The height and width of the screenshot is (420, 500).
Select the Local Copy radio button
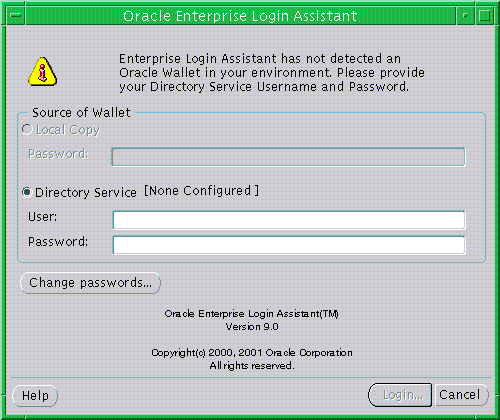click(x=27, y=129)
